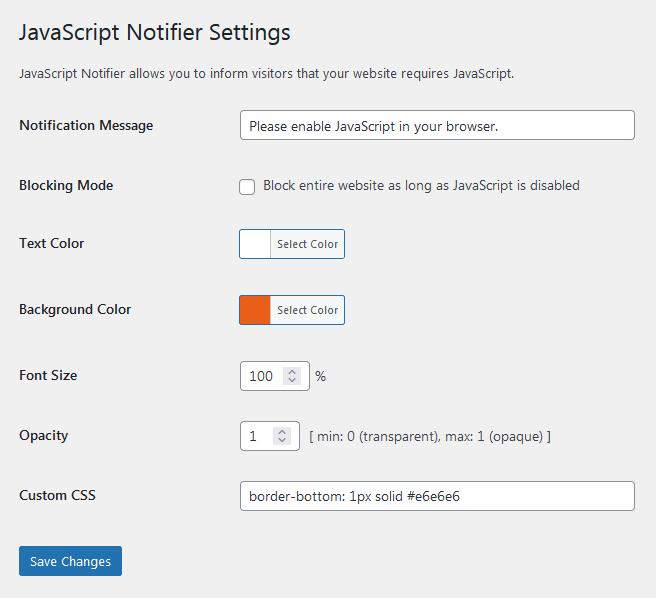Click the Opacity label

point(44,436)
